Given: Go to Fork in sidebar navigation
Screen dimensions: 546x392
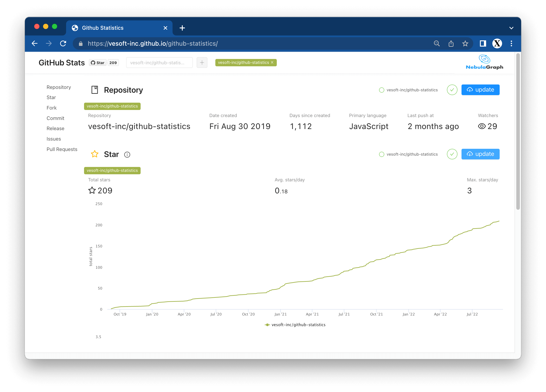Looking at the screenshot, I should (51, 108).
